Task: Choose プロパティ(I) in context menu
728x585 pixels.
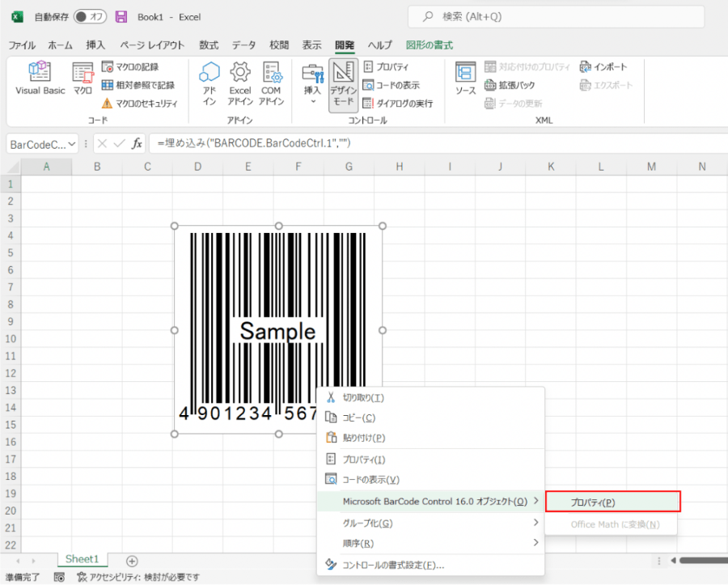Action: click(430, 459)
